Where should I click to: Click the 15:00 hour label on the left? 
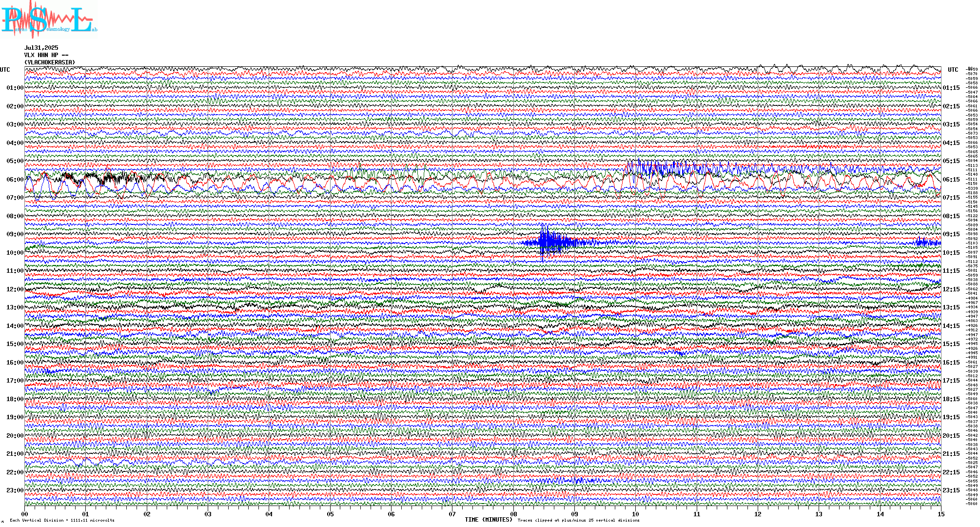[15, 344]
